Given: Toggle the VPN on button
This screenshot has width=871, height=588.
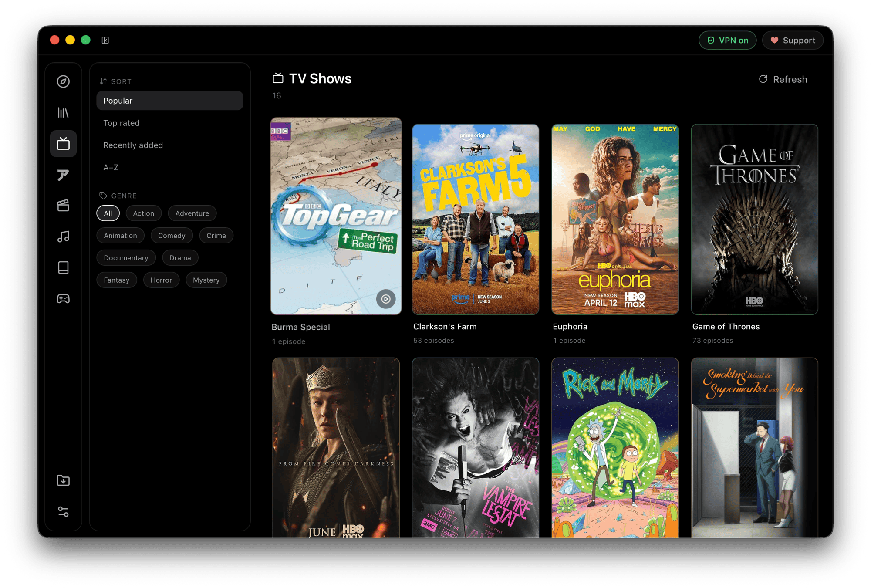Looking at the screenshot, I should (727, 40).
